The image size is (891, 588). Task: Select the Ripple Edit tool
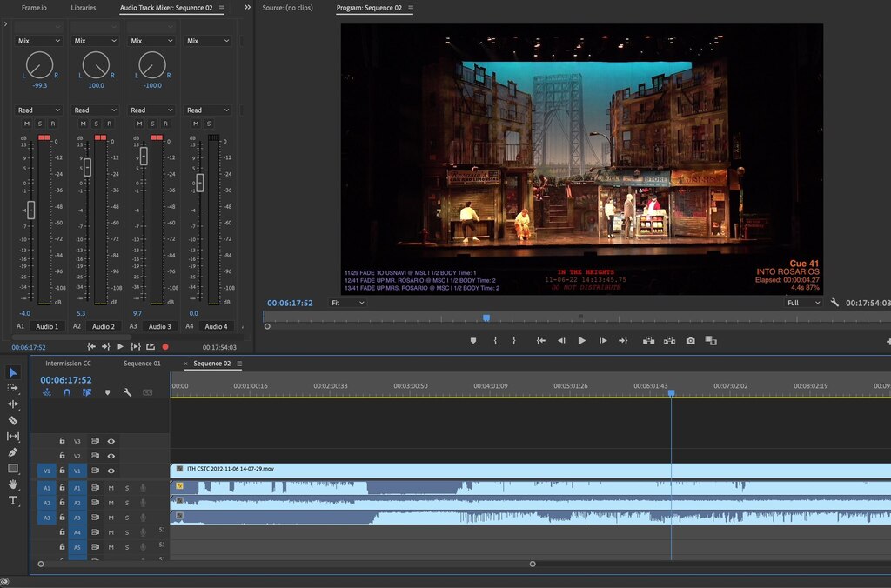[13, 404]
